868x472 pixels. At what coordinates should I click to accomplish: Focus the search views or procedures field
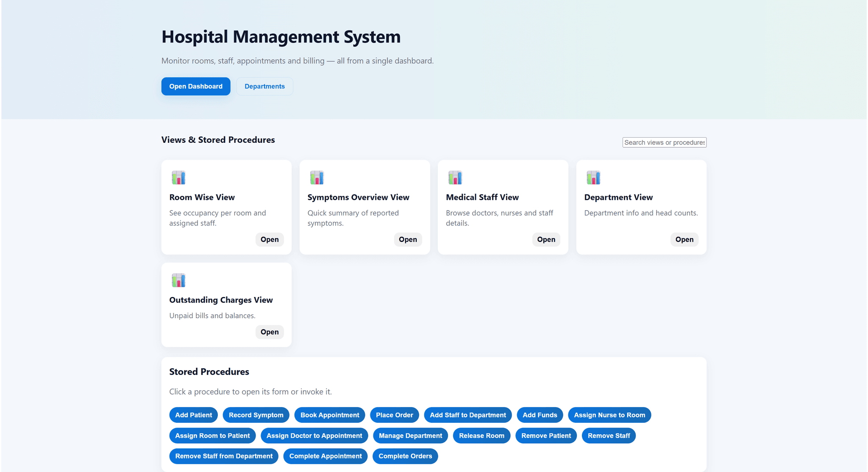pyautogui.click(x=664, y=142)
